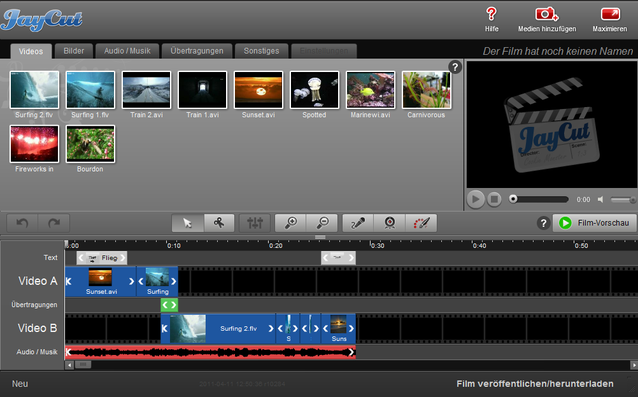Select the arrow pointer tool
The width and height of the screenshot is (638, 397).
(188, 223)
